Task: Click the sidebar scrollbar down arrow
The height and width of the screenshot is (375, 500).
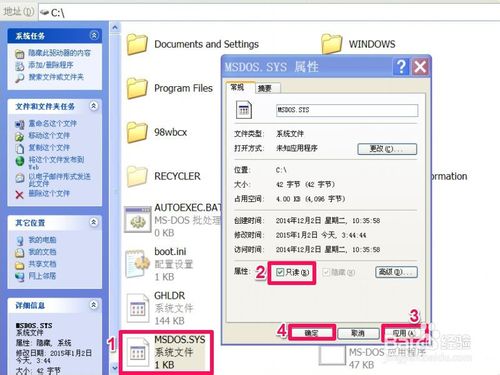Action: [x=115, y=368]
